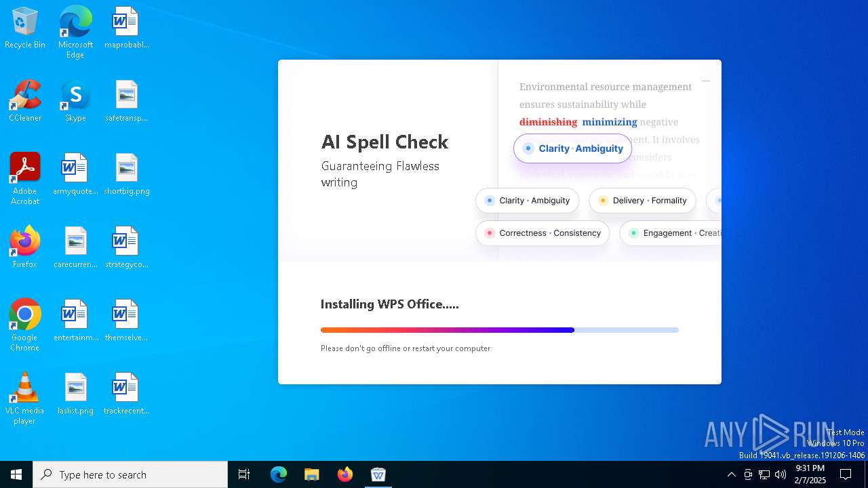Click the installation progress bar
This screenshot has height=488, width=868.
pyautogui.click(x=500, y=330)
